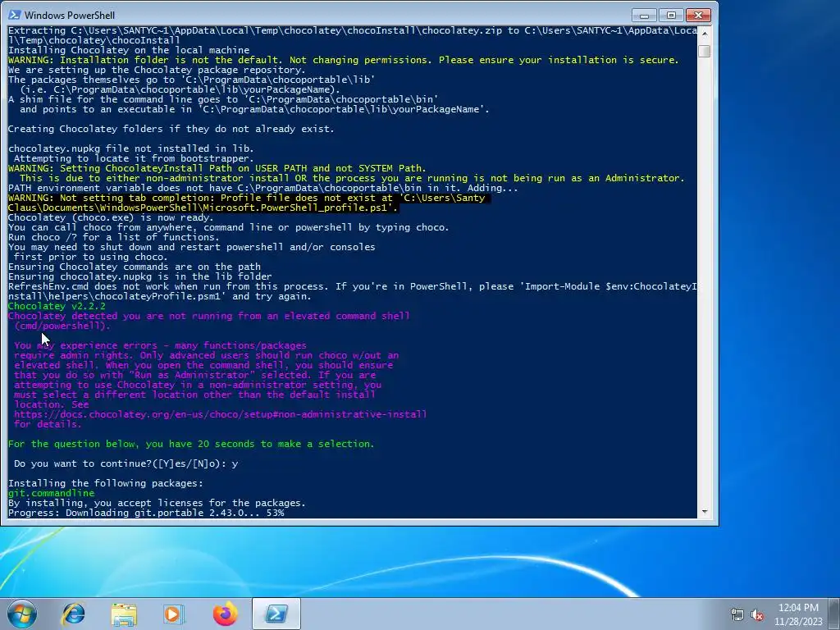Close the Windows PowerShell window
Screen dimensions: 840x630
(698, 15)
